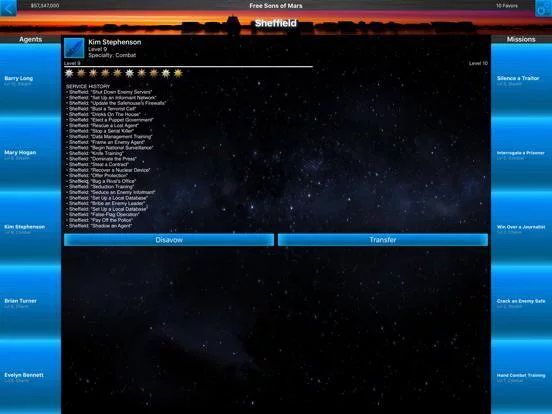Click history entry "Knife Training"
The image size is (552, 414).
coord(95,153)
